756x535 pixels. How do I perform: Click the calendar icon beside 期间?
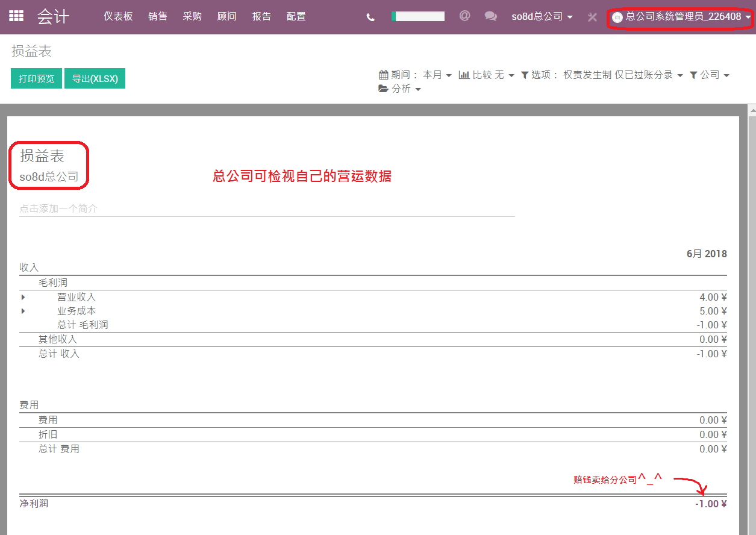tap(383, 75)
